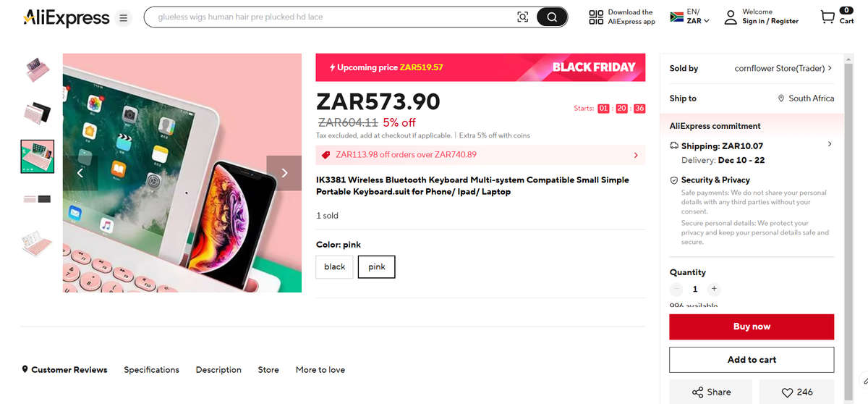Open the Description tab

click(x=218, y=369)
